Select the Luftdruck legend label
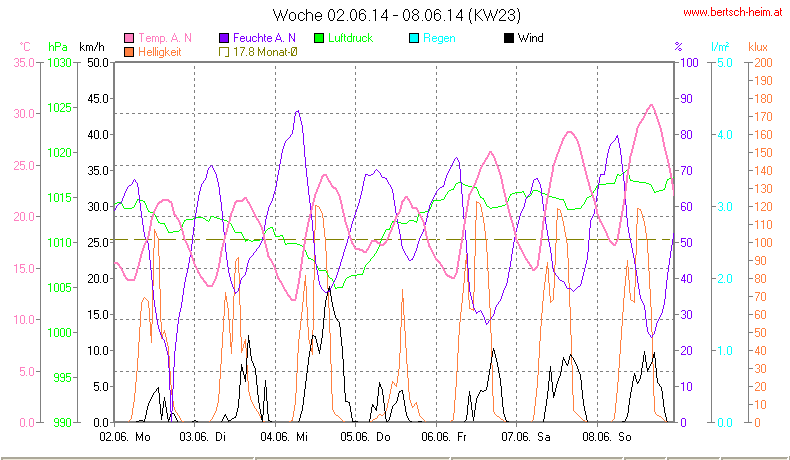Screen dimensions: 790x460 (350, 38)
